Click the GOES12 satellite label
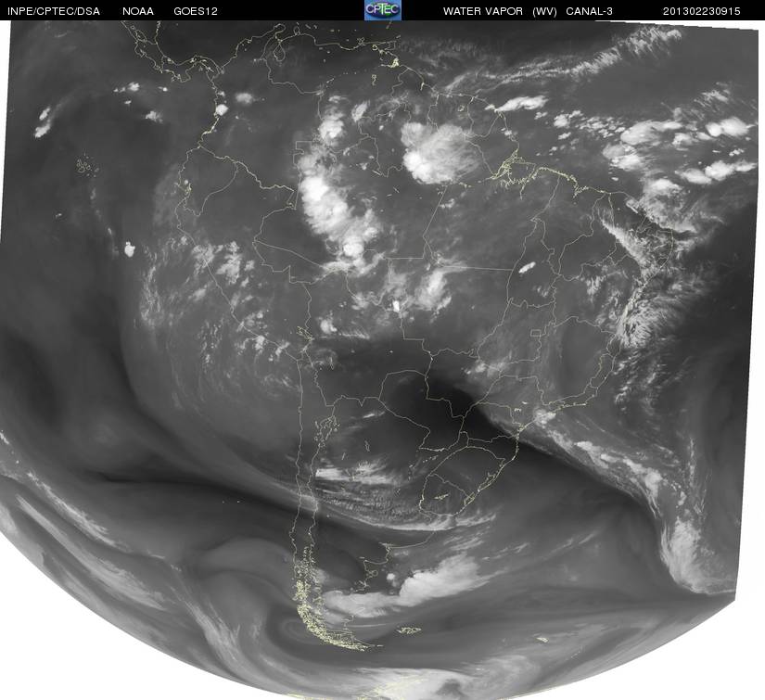Viewport: 765px width, 700px height. pyautogui.click(x=195, y=11)
